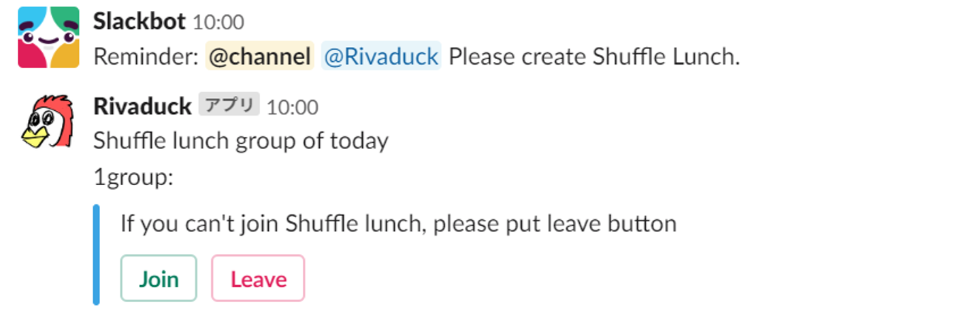Select the @channel mention
This screenshot has height=309, width=980.
(x=259, y=57)
